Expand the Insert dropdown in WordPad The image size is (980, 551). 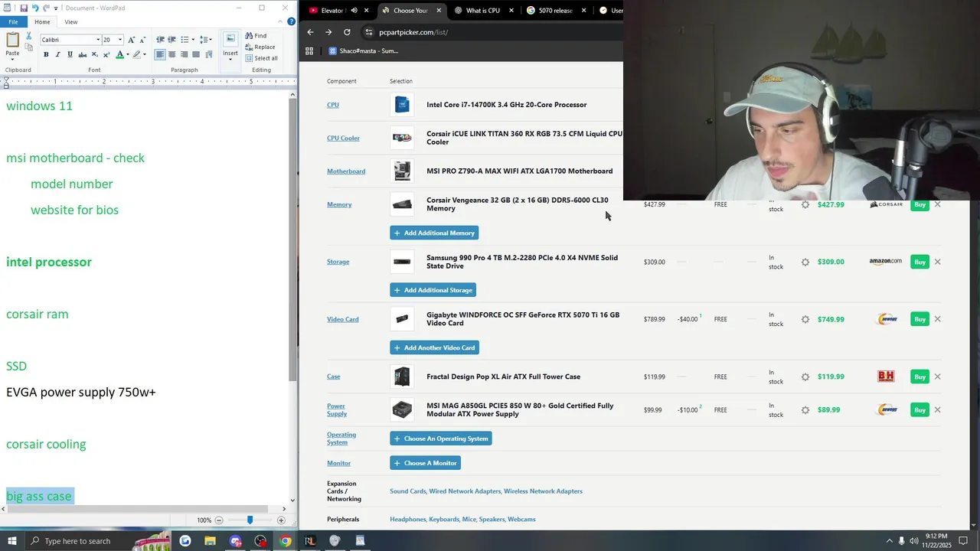tap(230, 59)
